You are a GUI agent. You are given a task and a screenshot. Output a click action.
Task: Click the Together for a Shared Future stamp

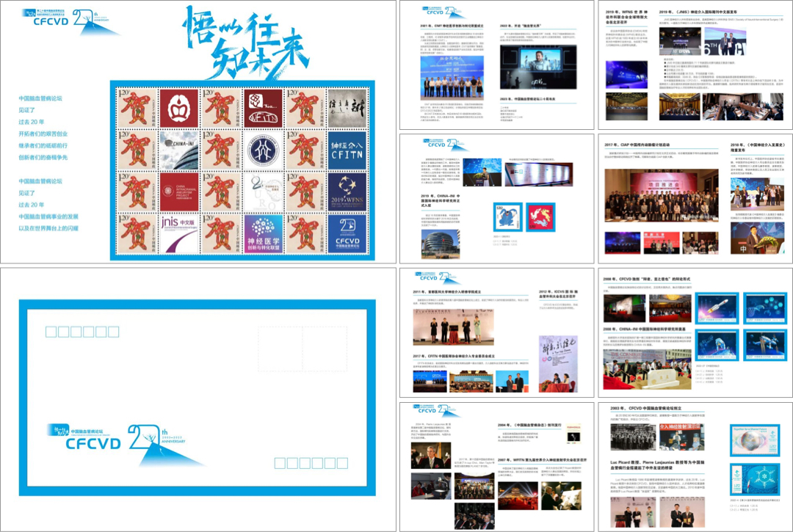point(755,440)
